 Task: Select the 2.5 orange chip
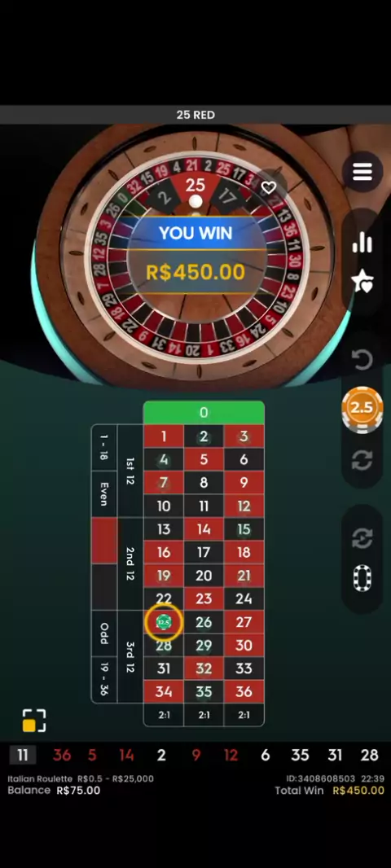pos(362,409)
